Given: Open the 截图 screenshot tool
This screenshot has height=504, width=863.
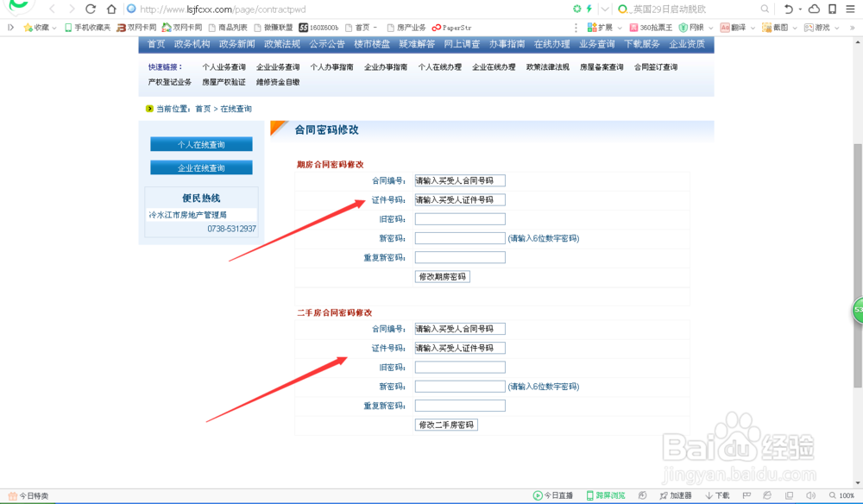Looking at the screenshot, I should click(x=775, y=28).
